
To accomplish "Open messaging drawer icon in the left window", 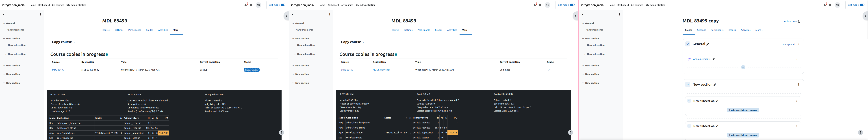I will 251,5.
